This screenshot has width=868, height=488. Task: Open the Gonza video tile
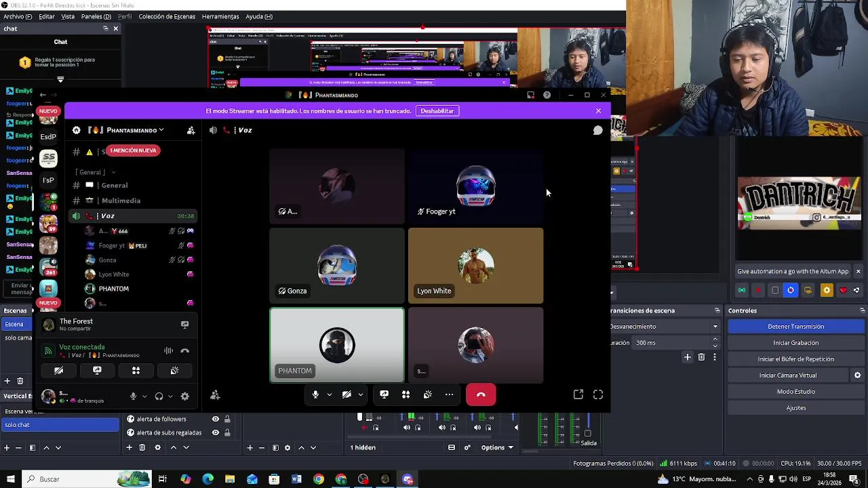coord(337,266)
